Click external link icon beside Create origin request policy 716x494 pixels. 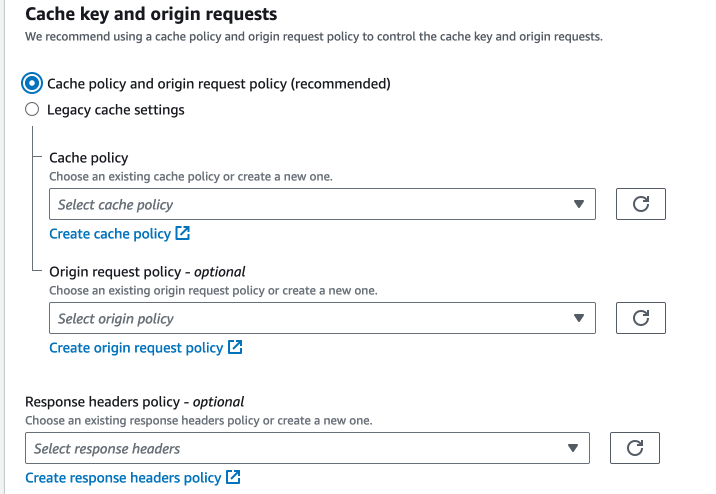pos(235,348)
